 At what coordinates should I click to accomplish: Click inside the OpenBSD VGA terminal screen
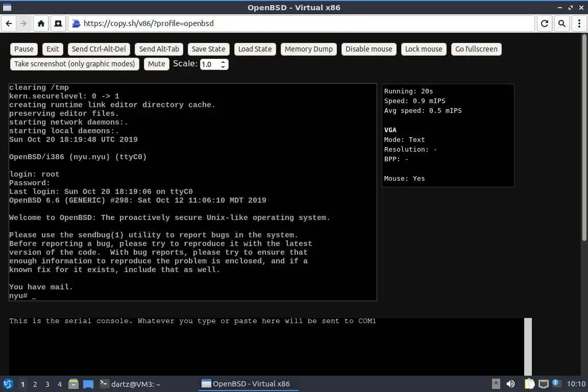point(193,192)
